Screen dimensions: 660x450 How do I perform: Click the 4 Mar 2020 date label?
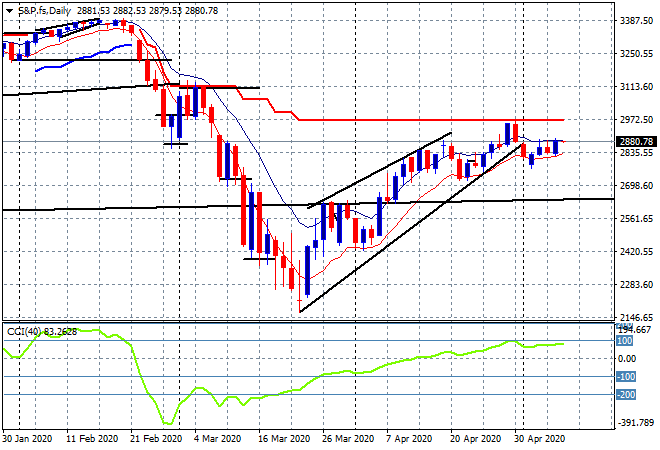pos(217,439)
